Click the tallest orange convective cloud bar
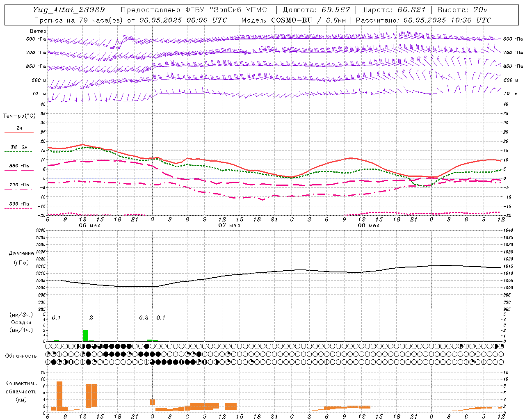525x420 pixels. (59, 396)
